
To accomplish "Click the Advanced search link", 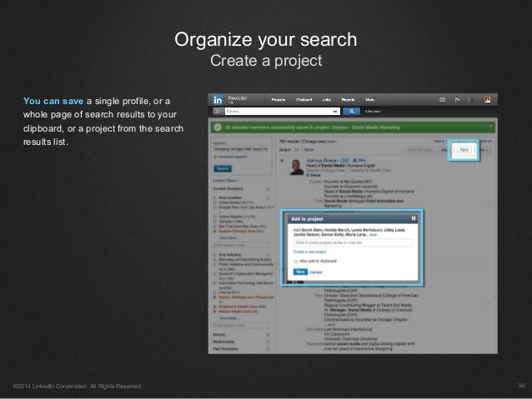I will pyautogui.click(x=373, y=111).
